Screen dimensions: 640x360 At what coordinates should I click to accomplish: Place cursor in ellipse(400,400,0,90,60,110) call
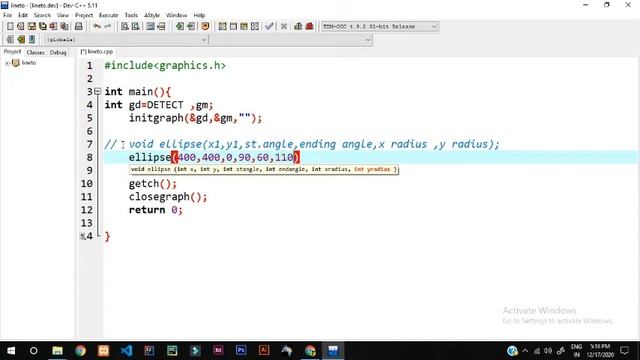[214, 157]
